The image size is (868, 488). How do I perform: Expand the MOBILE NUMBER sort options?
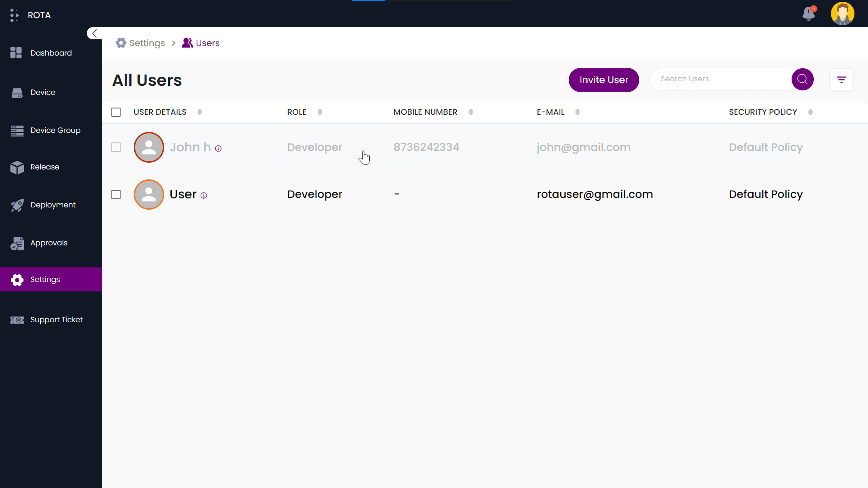coord(471,112)
